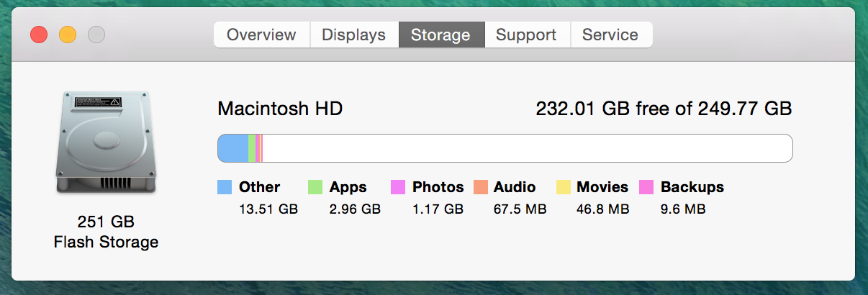Click the 232.01 GB free of 249.77 GB text

pyautogui.click(x=664, y=109)
